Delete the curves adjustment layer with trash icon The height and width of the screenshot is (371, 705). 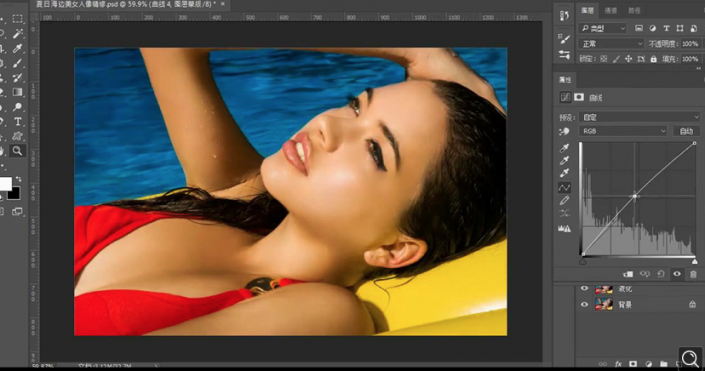[x=693, y=274]
